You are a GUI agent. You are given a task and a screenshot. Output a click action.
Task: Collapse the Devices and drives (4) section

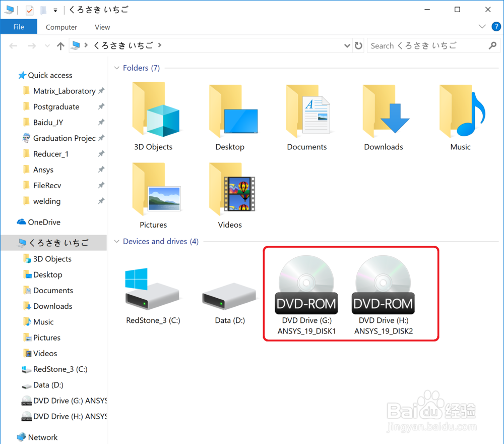pos(116,241)
